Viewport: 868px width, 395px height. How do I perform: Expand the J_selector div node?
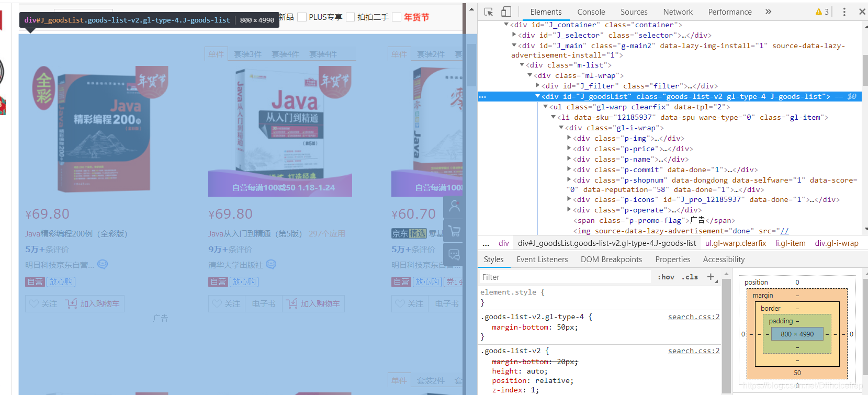[x=514, y=35]
